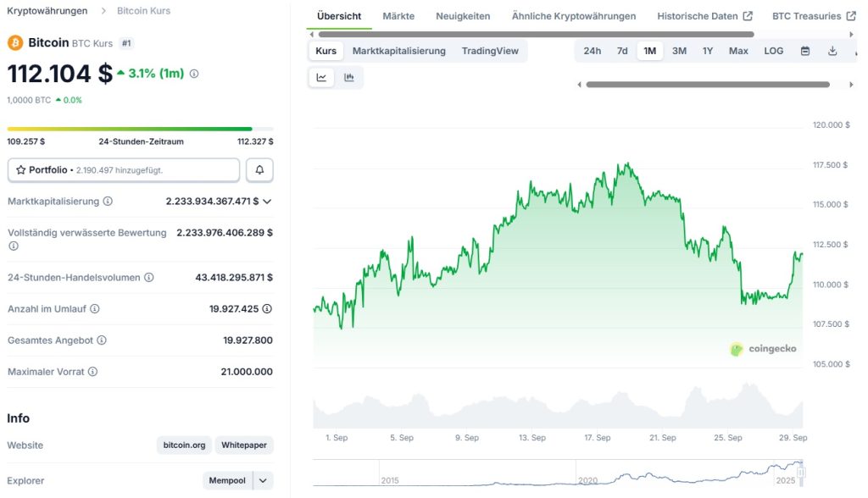Click the star icon in Portfolio button
This screenshot has height=498, width=868.
pos(21,170)
